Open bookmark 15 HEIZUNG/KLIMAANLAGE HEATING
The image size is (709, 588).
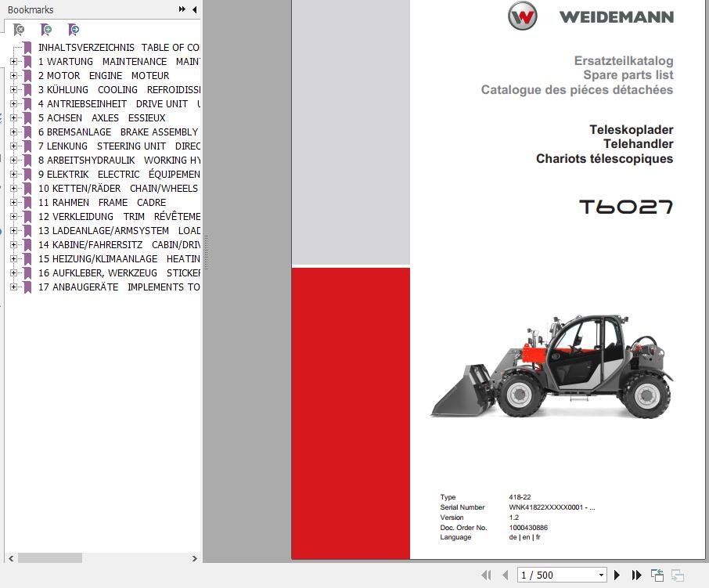click(120, 258)
